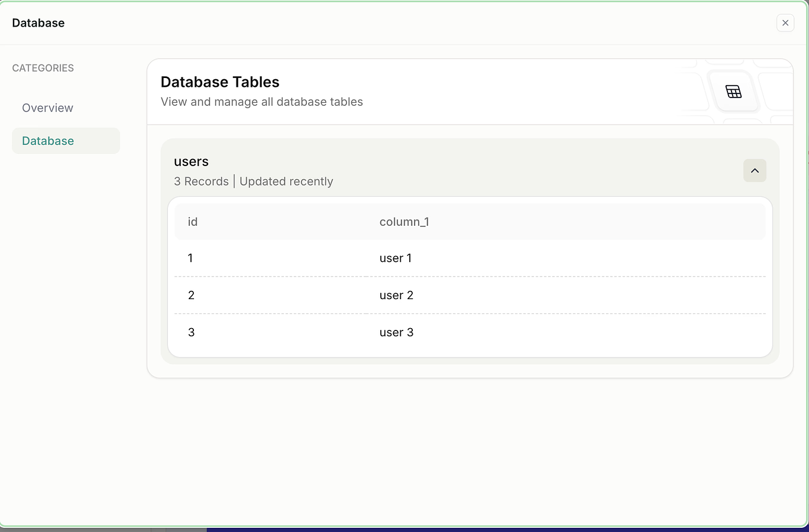Click the "Updated recently" status text
Screen dimensions: 809x532
pos(286,181)
